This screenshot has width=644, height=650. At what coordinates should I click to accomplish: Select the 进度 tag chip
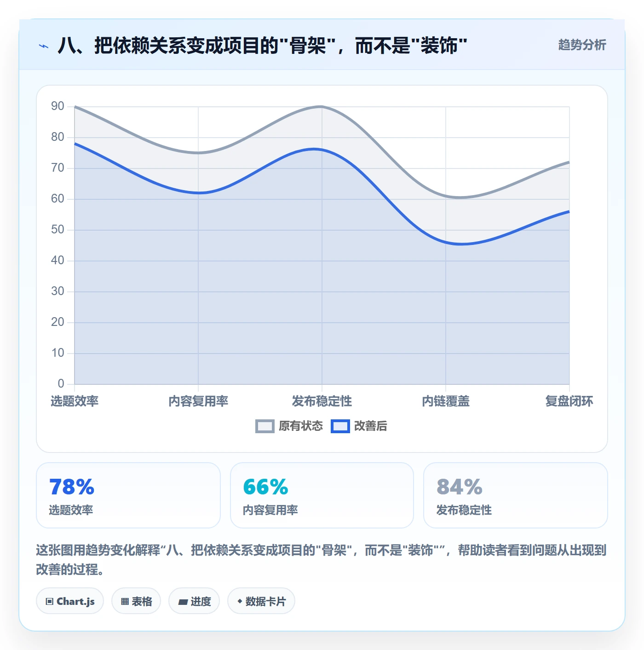(x=194, y=601)
